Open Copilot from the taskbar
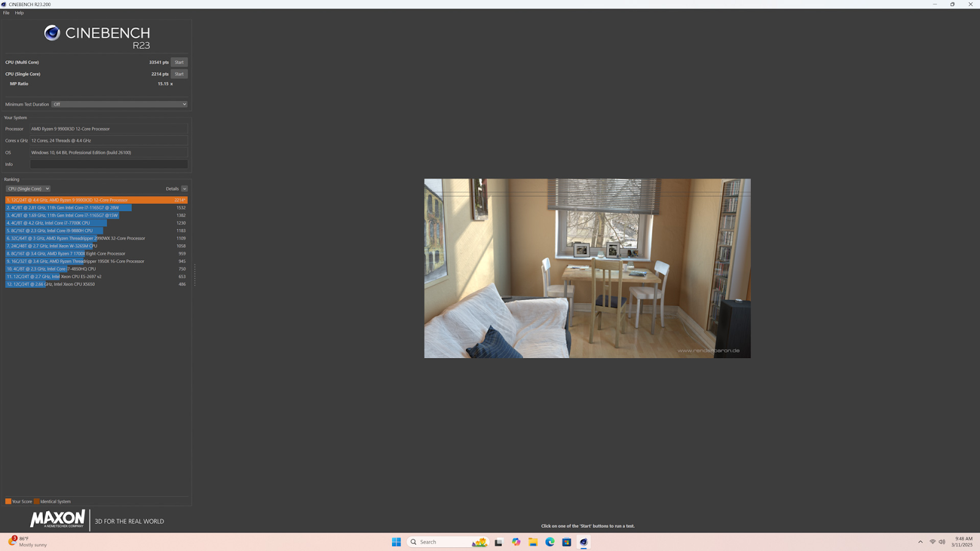 516,542
